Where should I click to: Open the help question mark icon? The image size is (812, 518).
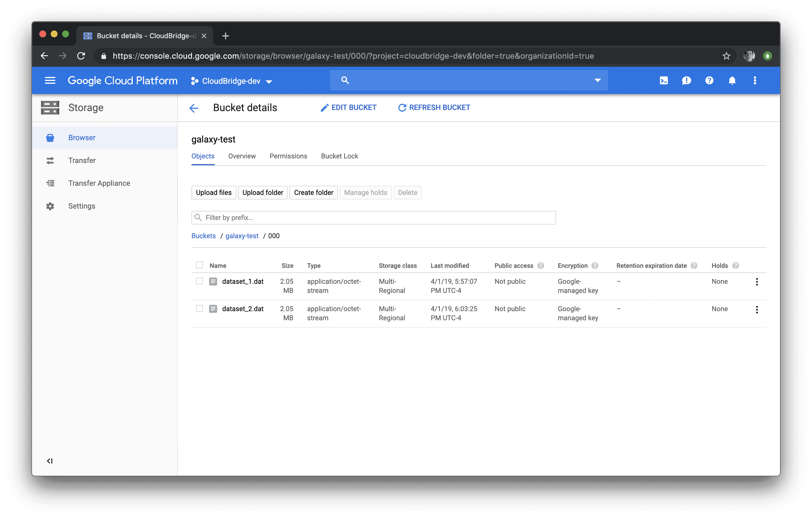point(709,81)
